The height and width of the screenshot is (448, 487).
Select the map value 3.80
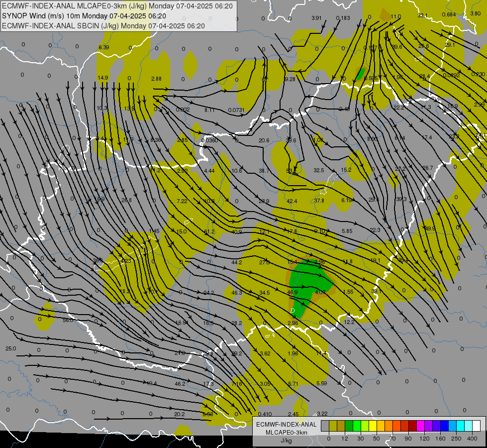point(476,13)
